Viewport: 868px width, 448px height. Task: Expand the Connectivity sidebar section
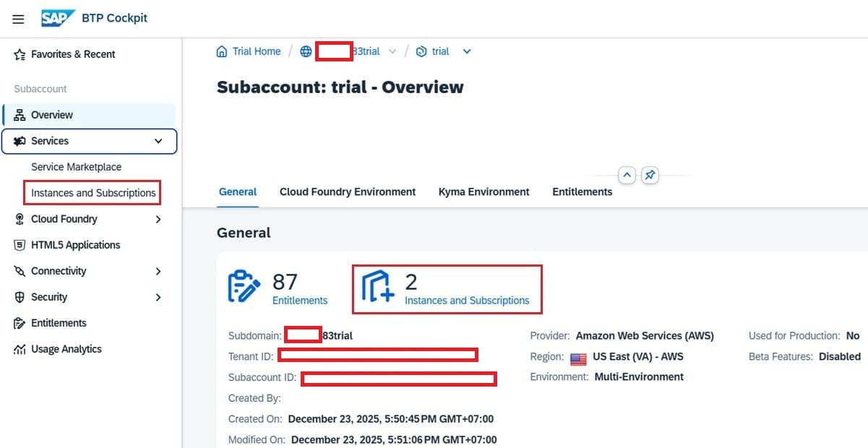[x=158, y=271]
